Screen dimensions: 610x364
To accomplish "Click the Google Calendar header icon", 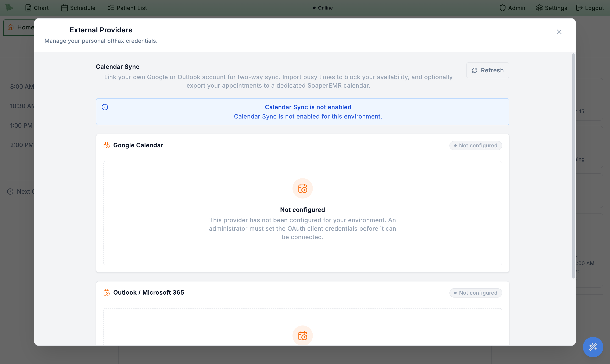I will coord(107,145).
